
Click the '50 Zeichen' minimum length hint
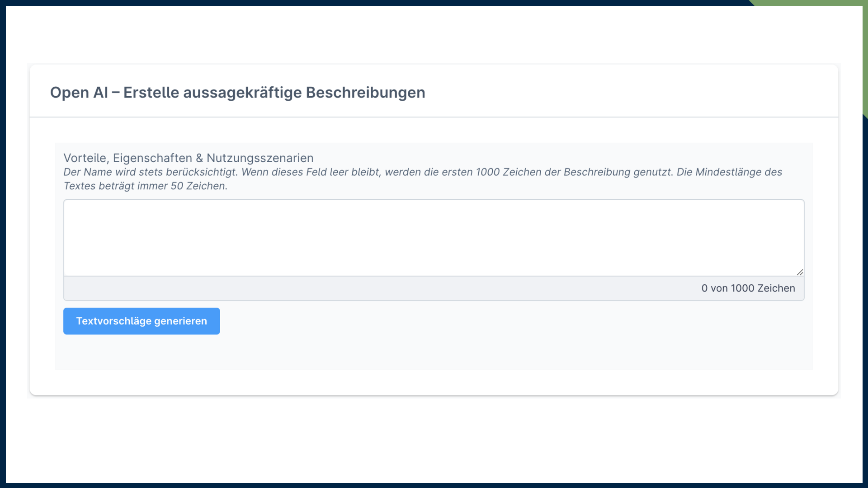tap(198, 186)
